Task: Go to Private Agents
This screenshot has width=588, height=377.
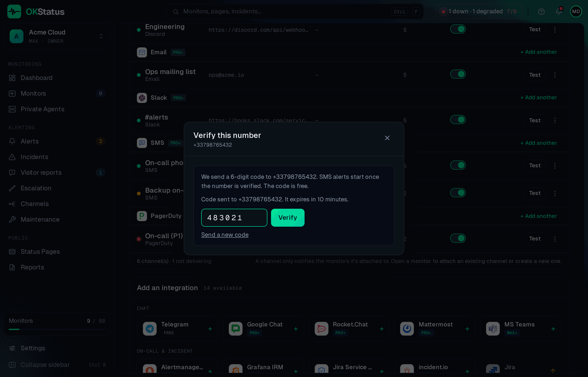Action: tap(57, 109)
